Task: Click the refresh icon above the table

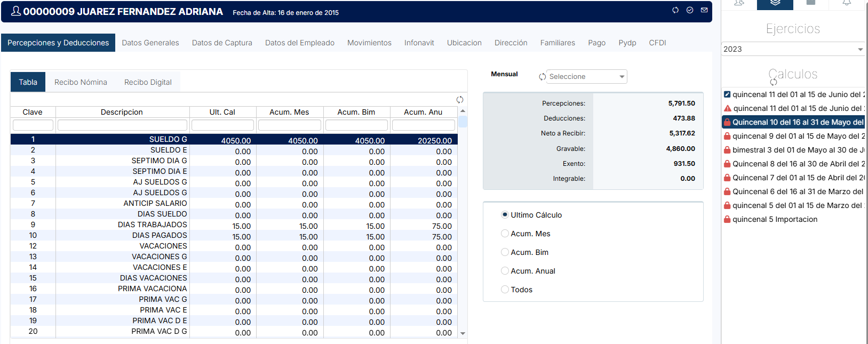Action: pos(460,100)
